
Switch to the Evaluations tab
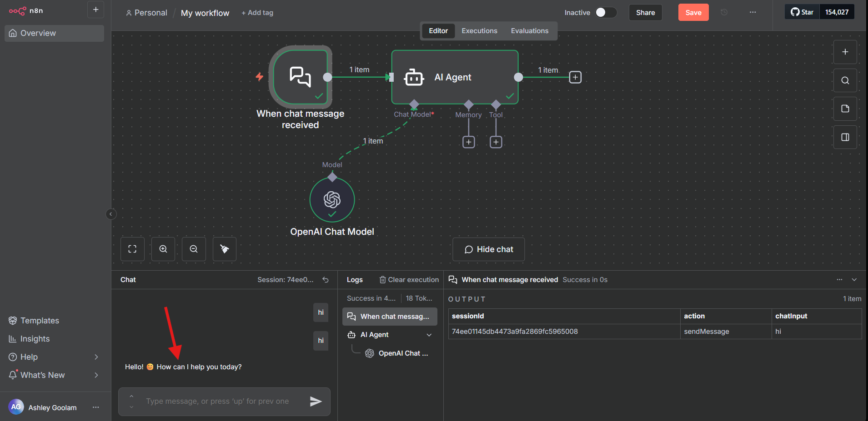[529, 30]
